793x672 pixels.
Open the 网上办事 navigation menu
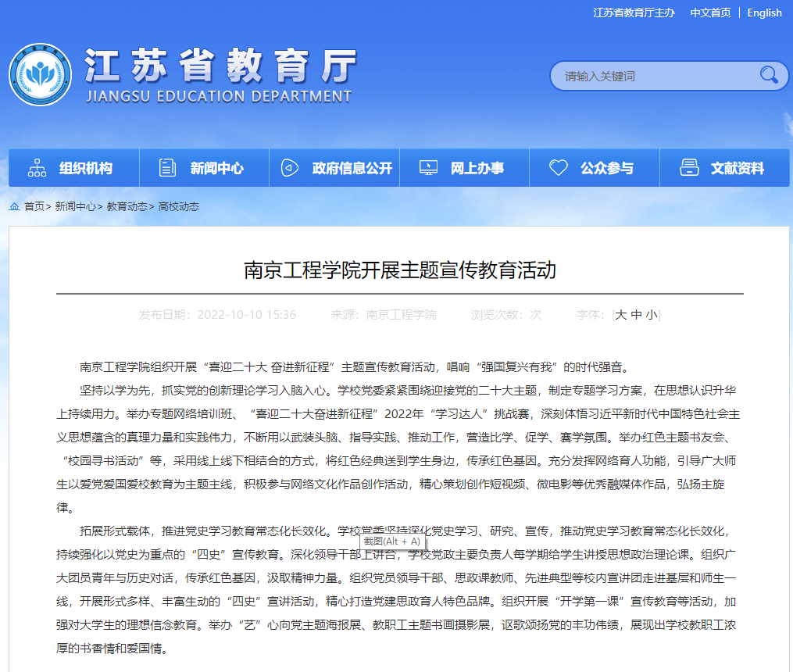coord(477,168)
